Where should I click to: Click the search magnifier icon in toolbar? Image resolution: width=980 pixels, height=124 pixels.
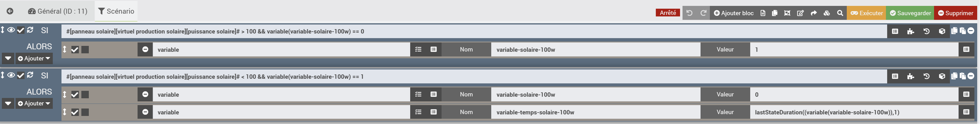[840, 13]
